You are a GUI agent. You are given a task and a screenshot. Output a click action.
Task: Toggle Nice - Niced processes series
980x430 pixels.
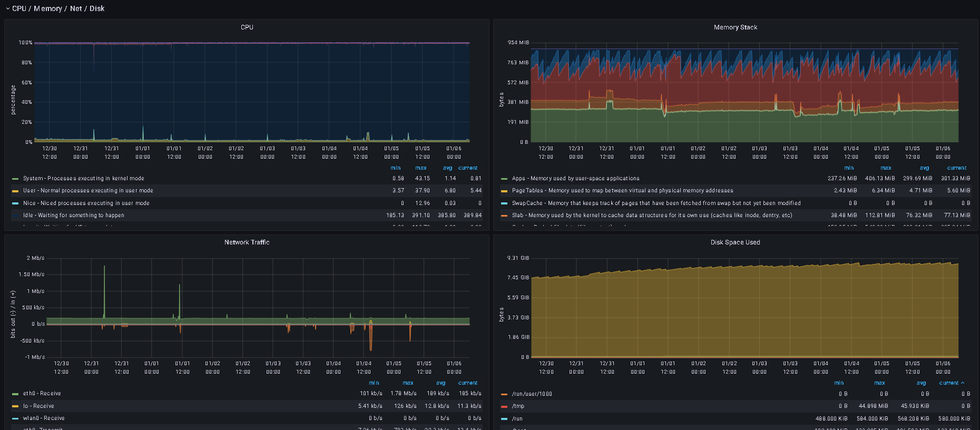point(86,203)
